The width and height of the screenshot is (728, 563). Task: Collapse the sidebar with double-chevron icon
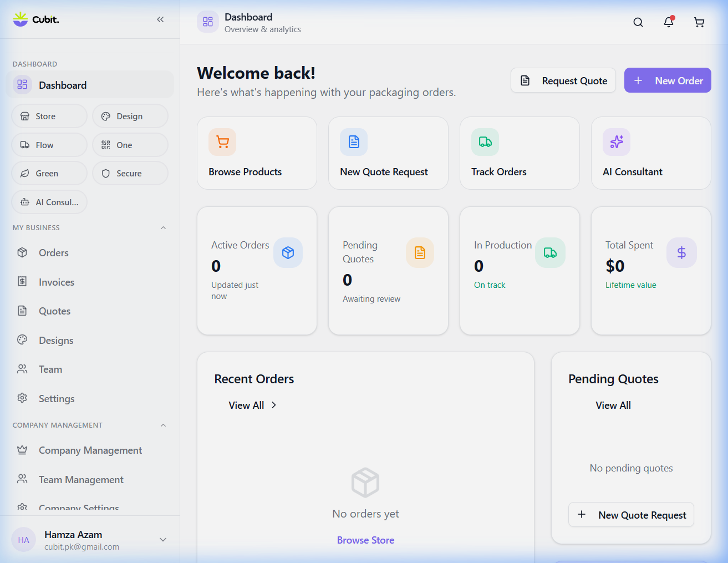coord(160,19)
